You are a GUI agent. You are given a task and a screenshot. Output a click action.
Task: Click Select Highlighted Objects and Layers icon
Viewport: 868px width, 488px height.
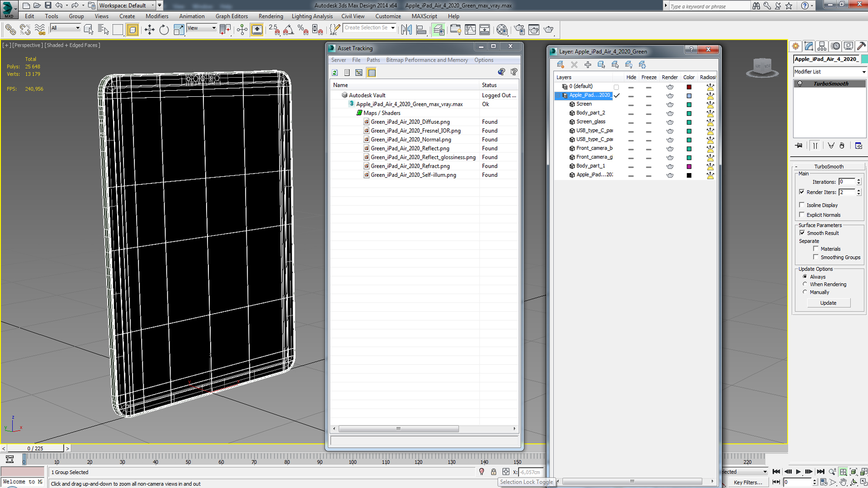(x=601, y=65)
